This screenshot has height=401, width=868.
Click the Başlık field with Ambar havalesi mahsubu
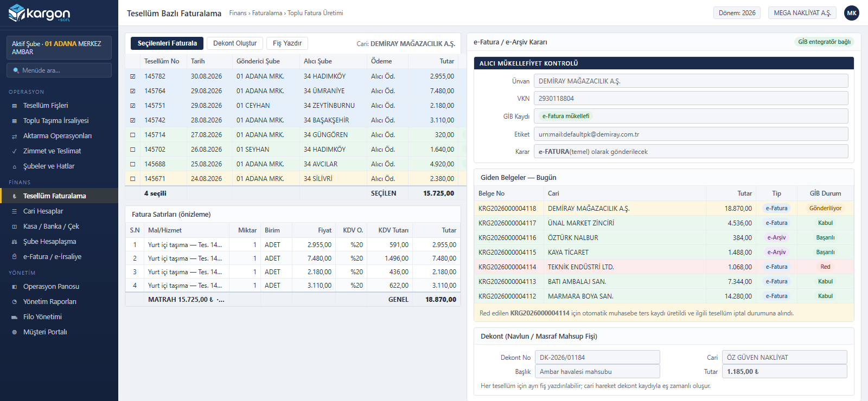click(597, 372)
